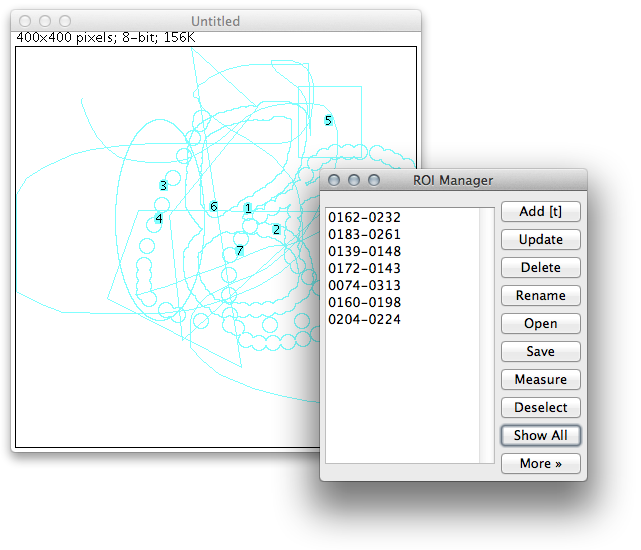Open an ROI file via Open button
Screen dimensions: 641x550
(540, 323)
